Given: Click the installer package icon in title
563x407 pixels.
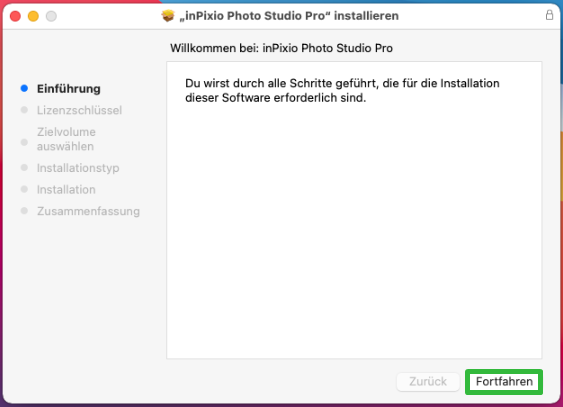Looking at the screenshot, I should [x=168, y=16].
